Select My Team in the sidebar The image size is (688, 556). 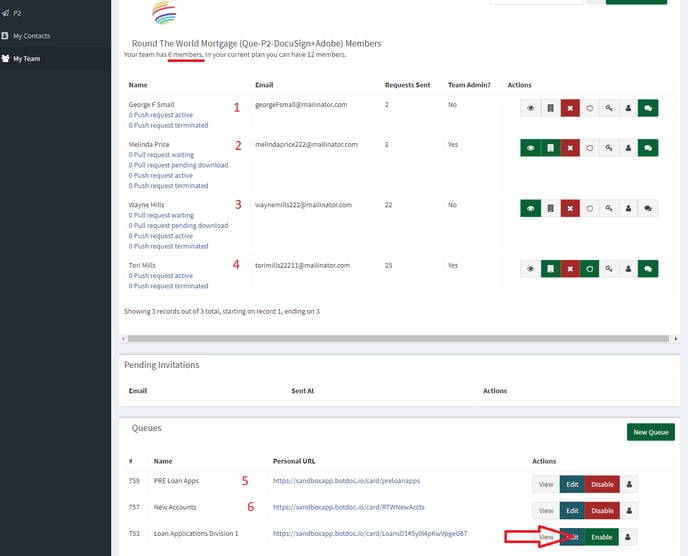tap(27, 58)
